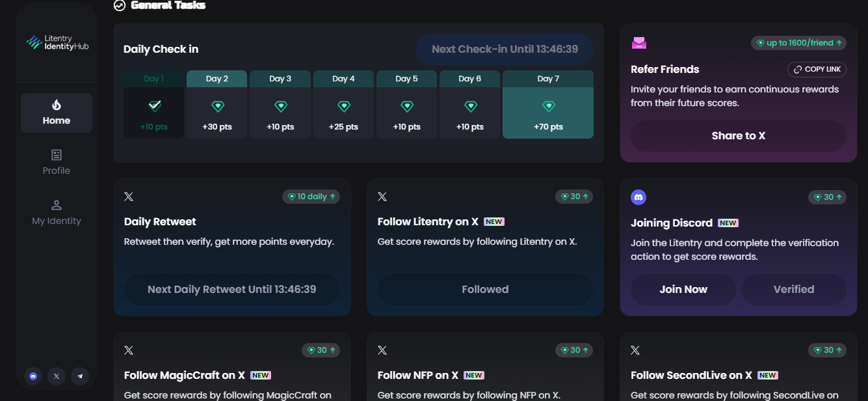This screenshot has width=868, height=401.
Task: Click Day 5 diamond icon
Action: (406, 105)
